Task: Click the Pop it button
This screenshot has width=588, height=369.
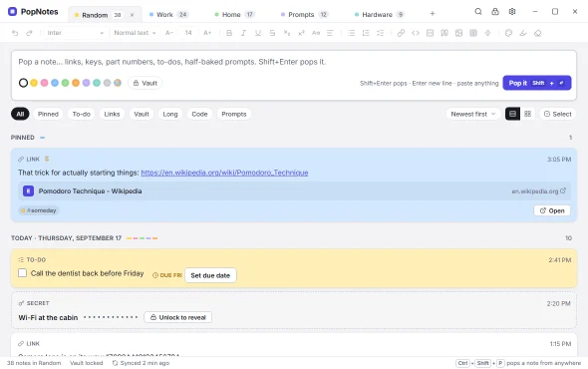Action: [536, 83]
